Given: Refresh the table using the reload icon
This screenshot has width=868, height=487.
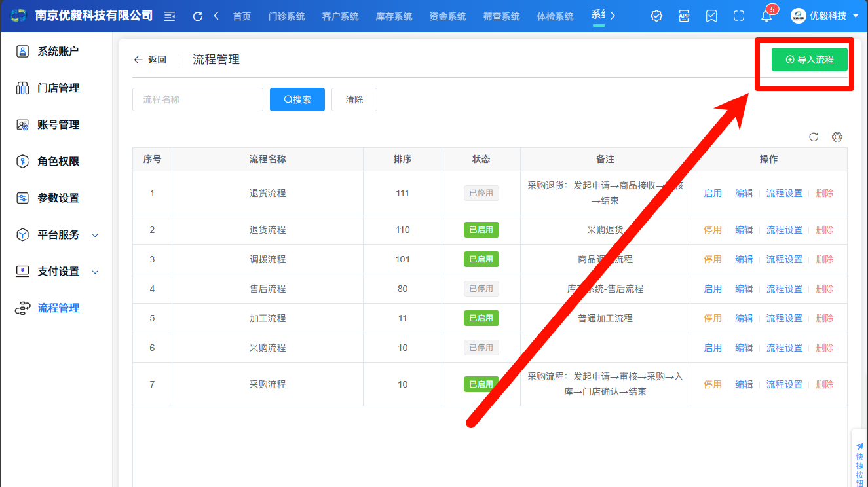Looking at the screenshot, I should [x=814, y=137].
